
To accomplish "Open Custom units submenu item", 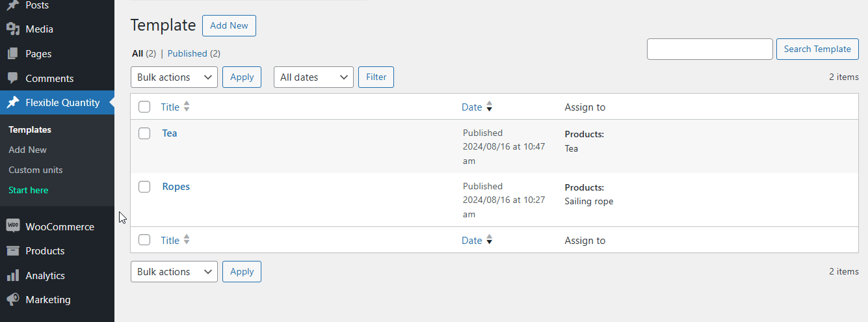I will pos(36,170).
